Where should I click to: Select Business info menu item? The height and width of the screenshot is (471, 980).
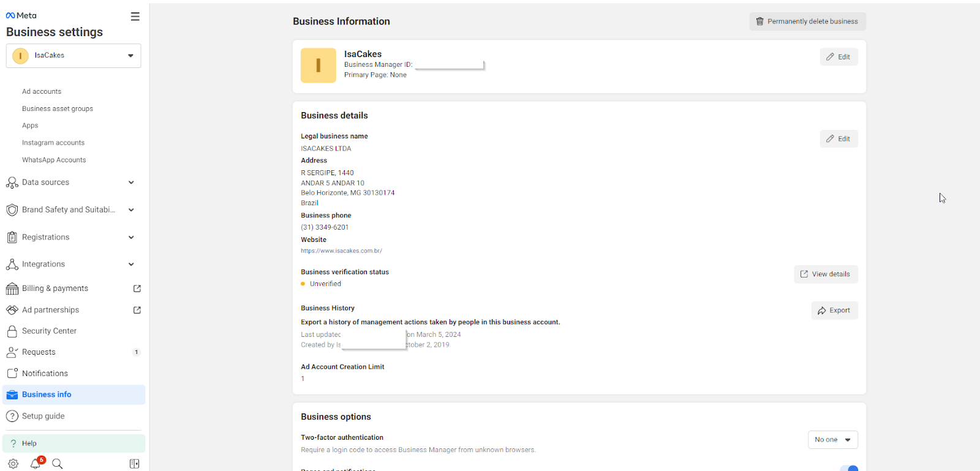[x=73, y=395]
